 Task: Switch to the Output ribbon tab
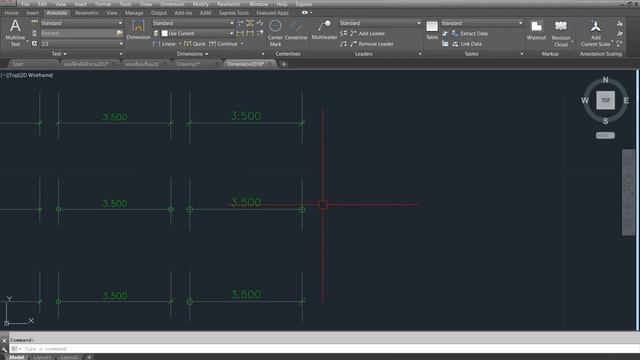(x=159, y=13)
